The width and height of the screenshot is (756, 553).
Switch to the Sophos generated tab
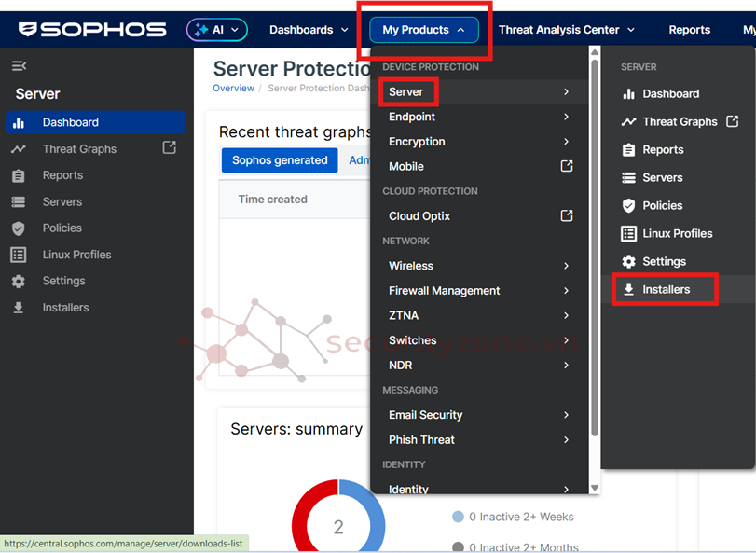(280, 160)
